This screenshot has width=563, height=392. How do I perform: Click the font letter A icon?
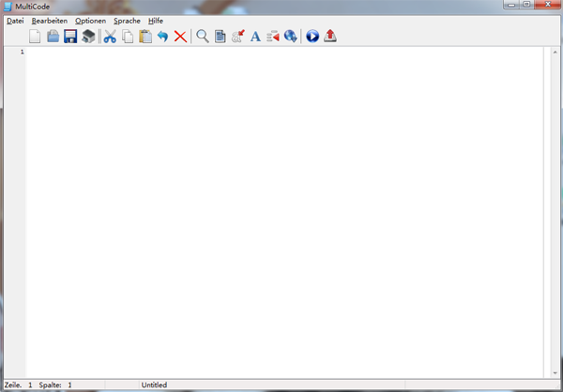pyautogui.click(x=255, y=37)
